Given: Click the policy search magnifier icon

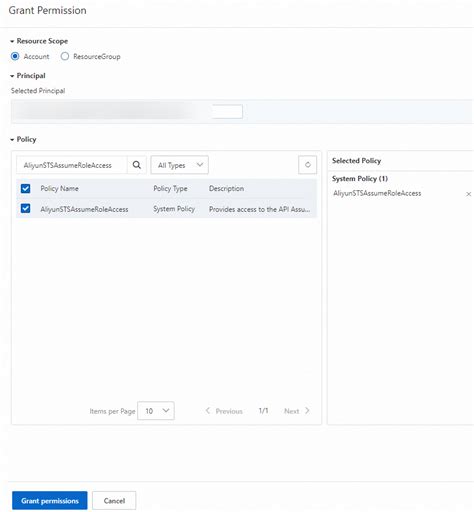Looking at the screenshot, I should click(137, 165).
